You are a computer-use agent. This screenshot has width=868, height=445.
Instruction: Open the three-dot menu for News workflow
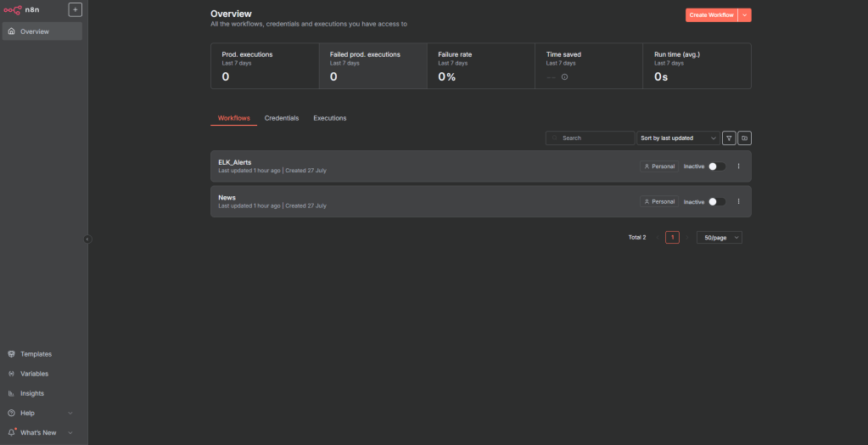point(738,201)
